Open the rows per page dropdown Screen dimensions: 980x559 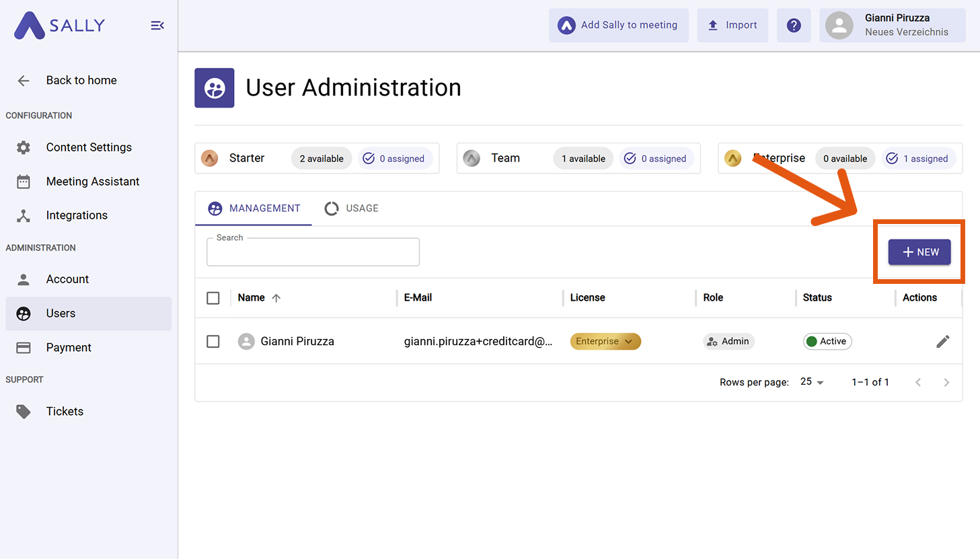click(x=812, y=382)
